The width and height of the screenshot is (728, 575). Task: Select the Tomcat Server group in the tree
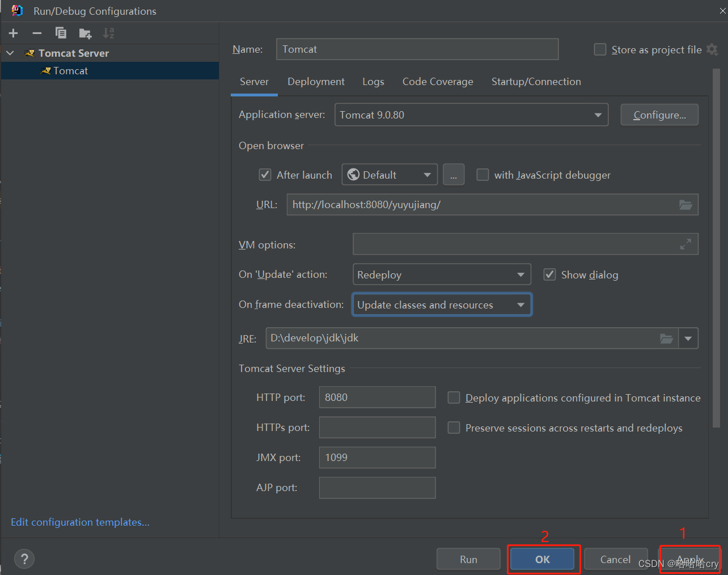click(x=110, y=53)
